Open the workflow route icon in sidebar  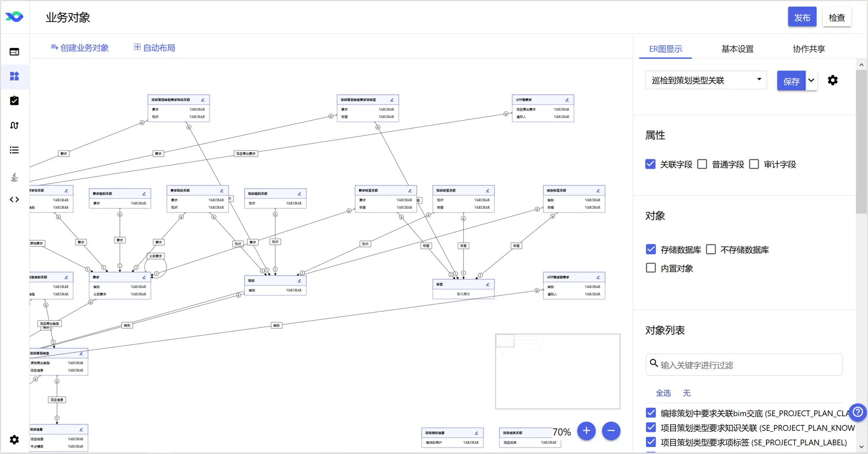click(x=14, y=125)
